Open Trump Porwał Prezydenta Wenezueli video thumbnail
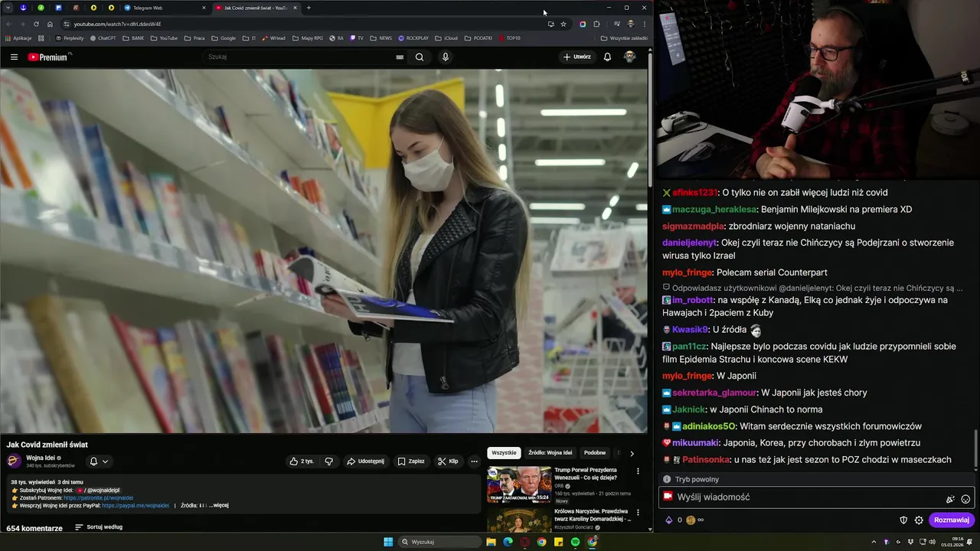The image size is (980, 551). tap(519, 484)
